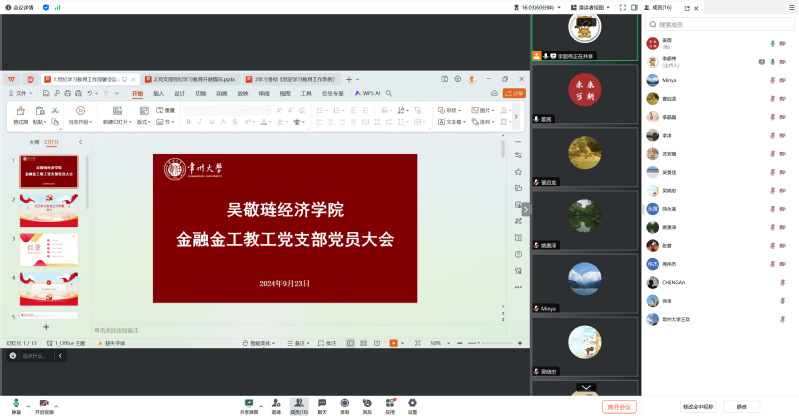Select the second slide thumbnail
Image resolution: width=799 pixels, height=416 pixels.
pos(48,211)
